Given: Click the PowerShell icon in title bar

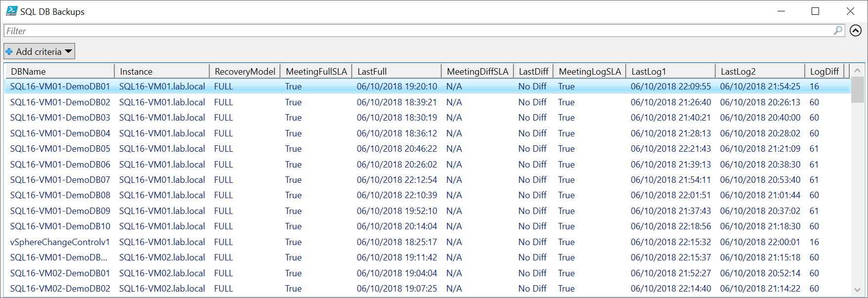Looking at the screenshot, I should 11,11.
